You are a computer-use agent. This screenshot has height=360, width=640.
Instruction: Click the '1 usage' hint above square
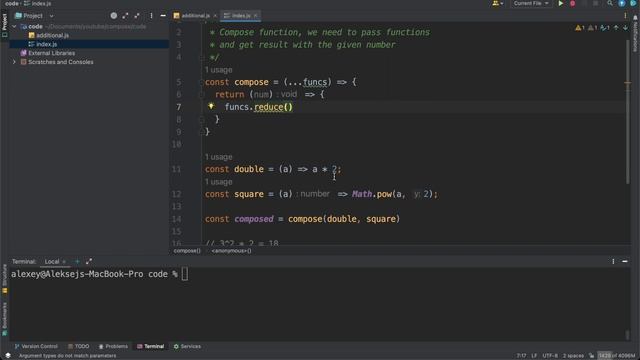click(x=218, y=182)
